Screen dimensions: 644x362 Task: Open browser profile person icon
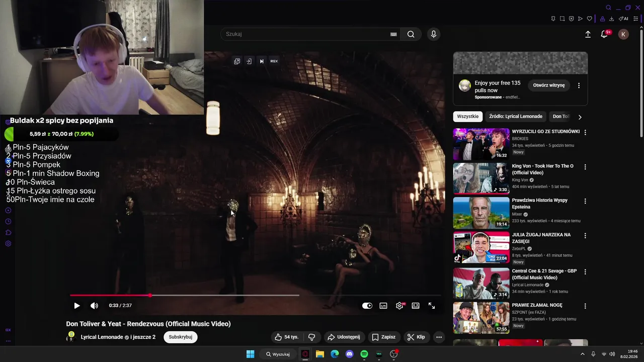point(602,19)
